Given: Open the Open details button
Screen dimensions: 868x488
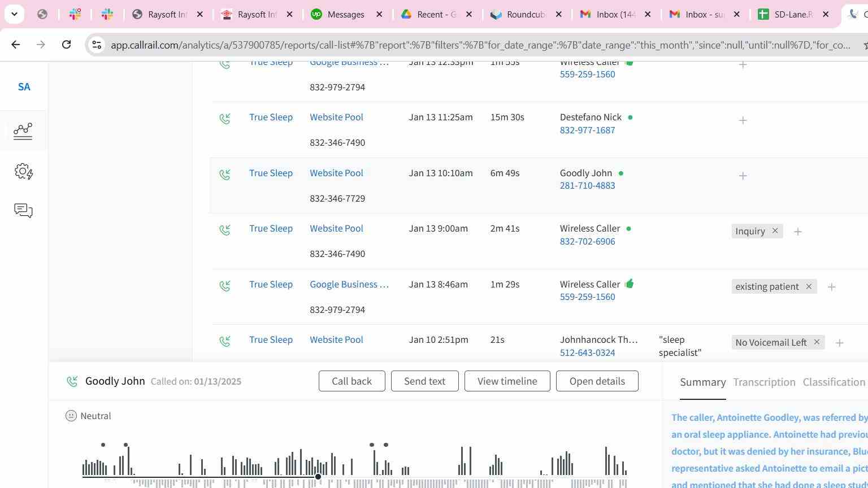Looking at the screenshot, I should click(597, 381).
